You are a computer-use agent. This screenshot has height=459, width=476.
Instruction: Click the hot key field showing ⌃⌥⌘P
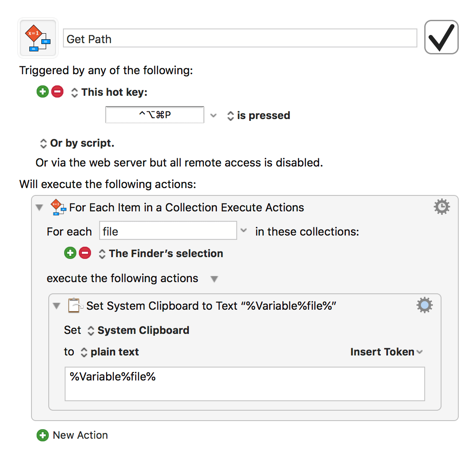click(x=154, y=115)
